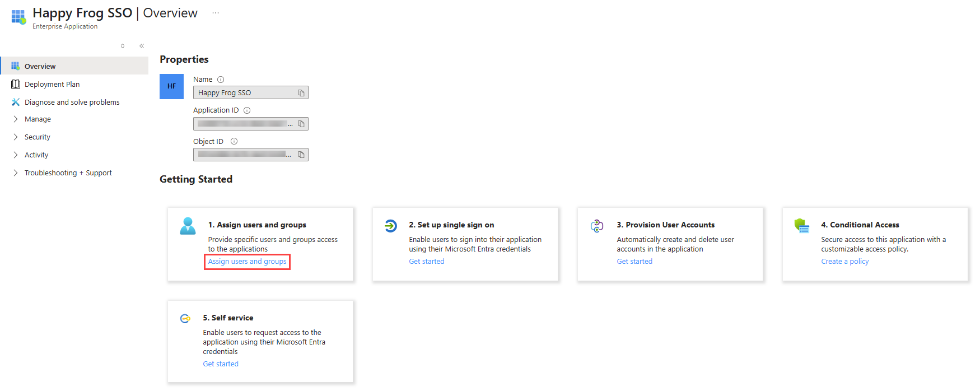Click the HF application logo tile

pos(171,86)
